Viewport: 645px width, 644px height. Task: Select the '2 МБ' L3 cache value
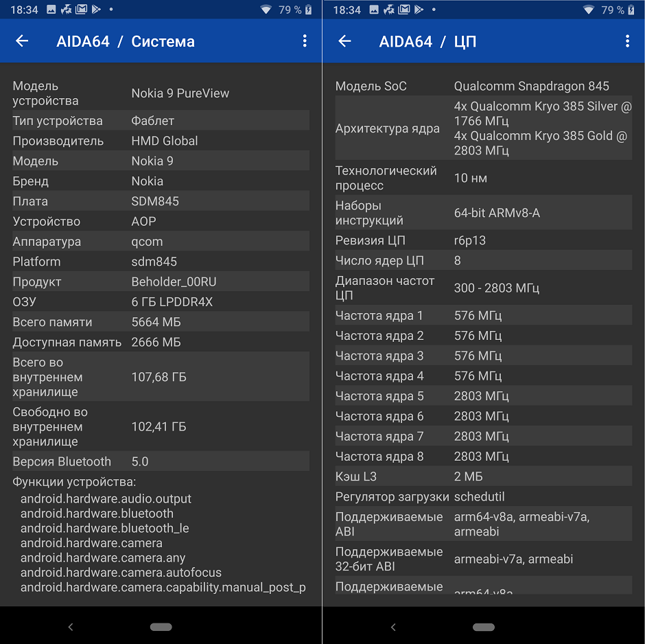(468, 476)
